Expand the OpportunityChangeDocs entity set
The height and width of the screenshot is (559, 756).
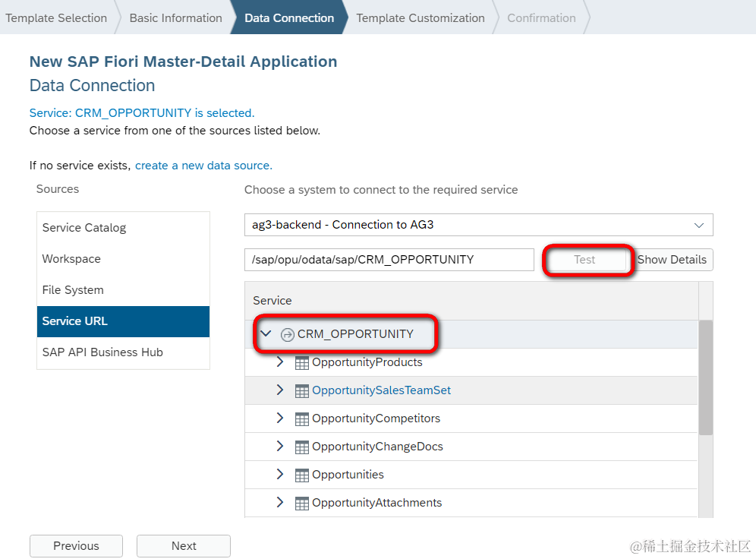point(280,446)
